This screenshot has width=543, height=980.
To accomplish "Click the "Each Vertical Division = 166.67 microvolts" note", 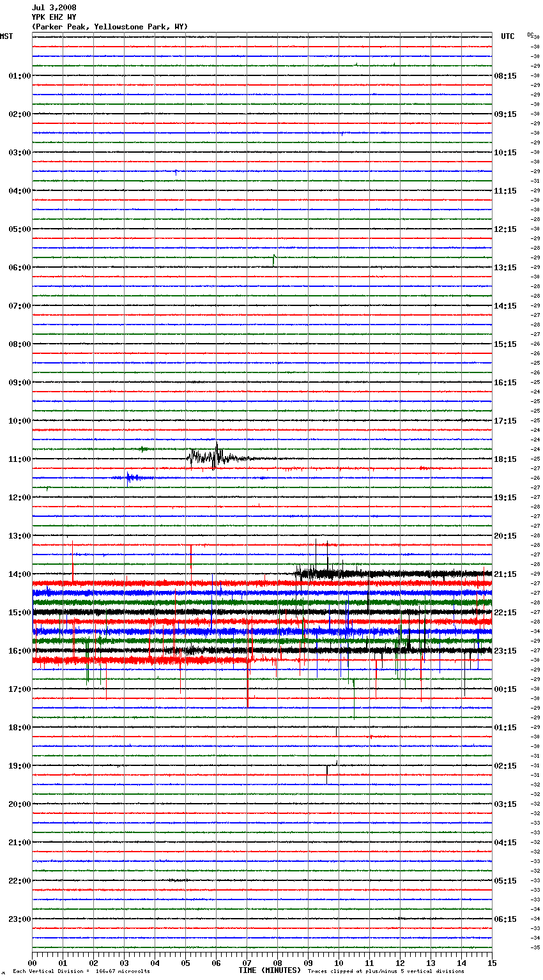I will (81, 972).
